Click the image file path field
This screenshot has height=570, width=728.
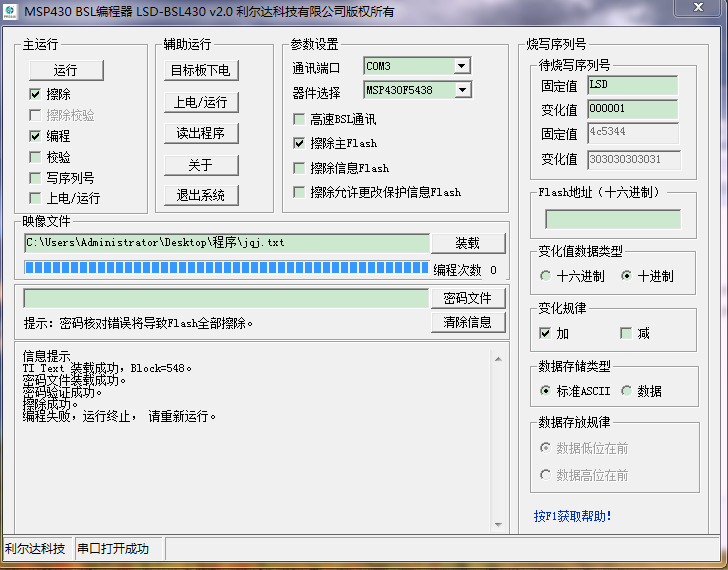(227, 243)
